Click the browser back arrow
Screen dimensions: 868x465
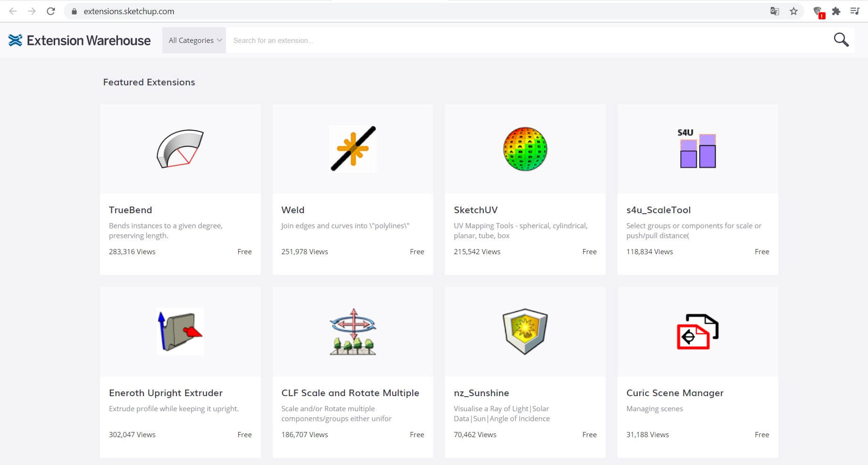pyautogui.click(x=13, y=11)
